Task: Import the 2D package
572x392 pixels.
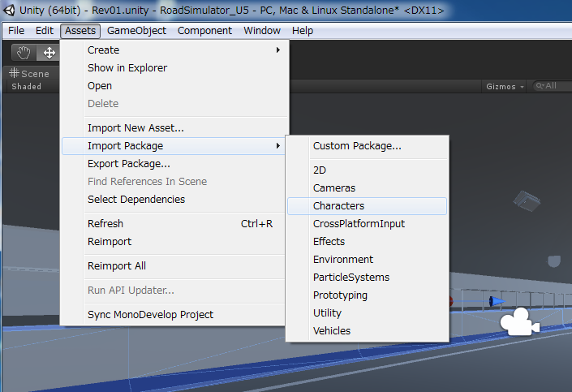Action: click(x=368, y=170)
